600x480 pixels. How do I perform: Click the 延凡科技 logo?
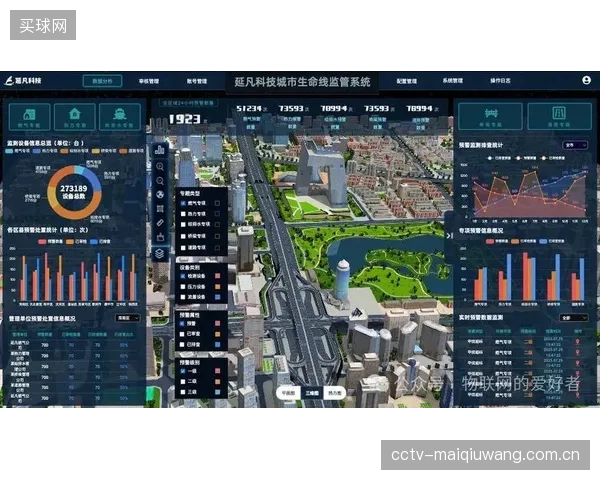tap(23, 81)
